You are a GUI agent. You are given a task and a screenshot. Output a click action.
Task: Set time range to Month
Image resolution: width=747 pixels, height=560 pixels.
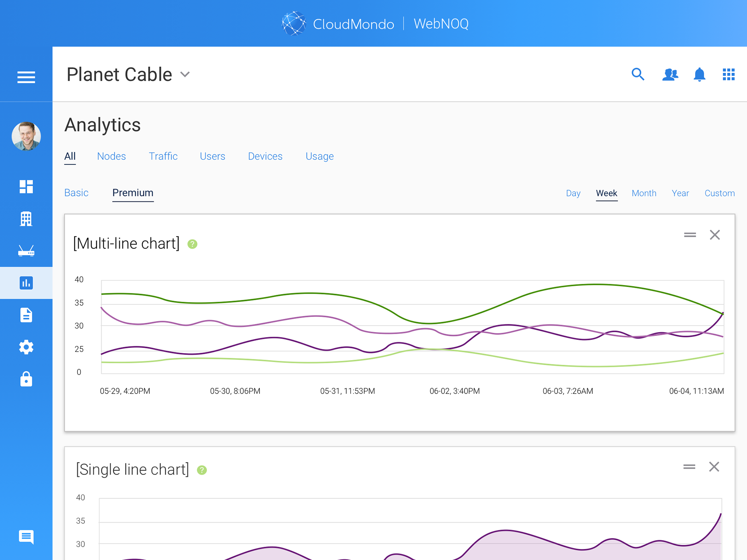tap(644, 193)
